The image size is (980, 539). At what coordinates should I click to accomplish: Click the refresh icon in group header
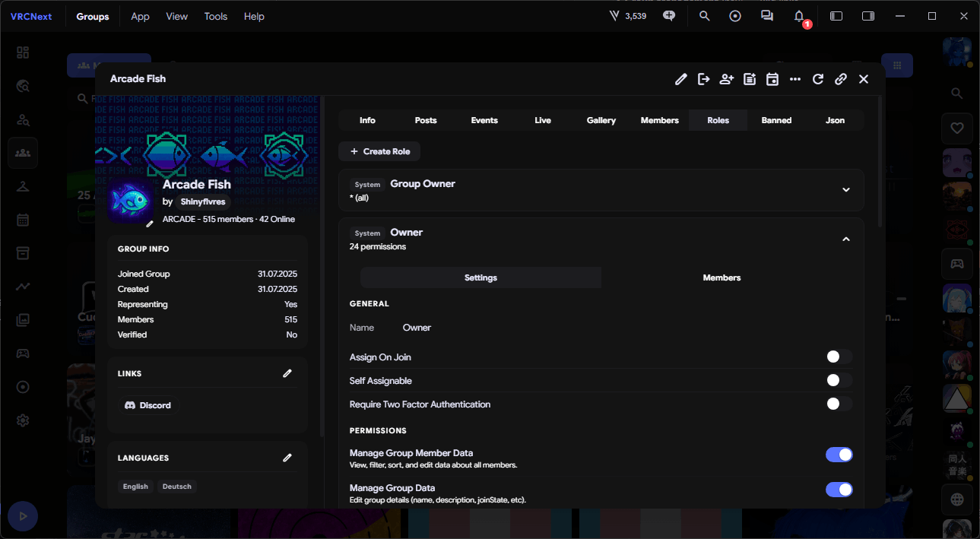[818, 79]
